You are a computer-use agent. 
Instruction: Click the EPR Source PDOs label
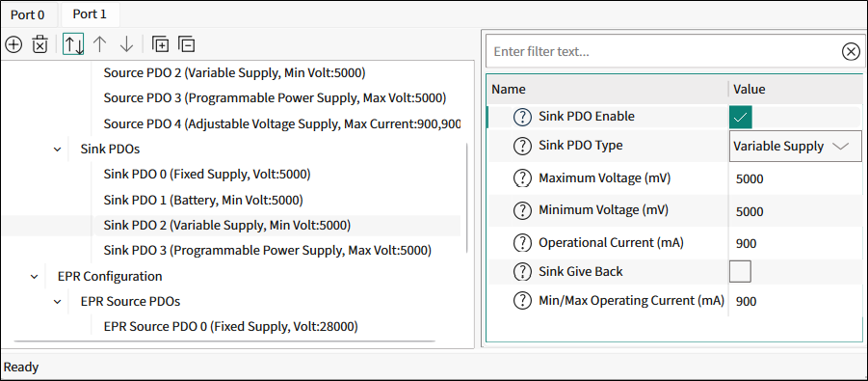[130, 302]
